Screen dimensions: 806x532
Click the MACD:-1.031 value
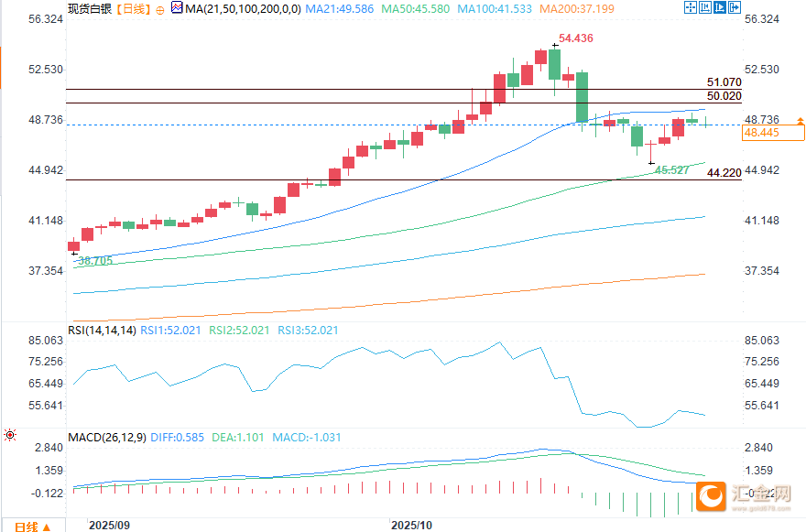pyautogui.click(x=306, y=438)
